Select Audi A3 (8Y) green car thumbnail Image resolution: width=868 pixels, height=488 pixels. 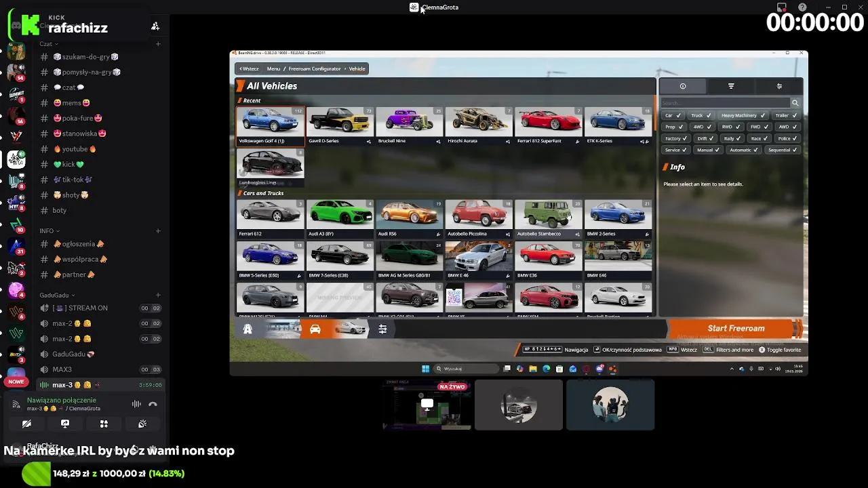(340, 218)
